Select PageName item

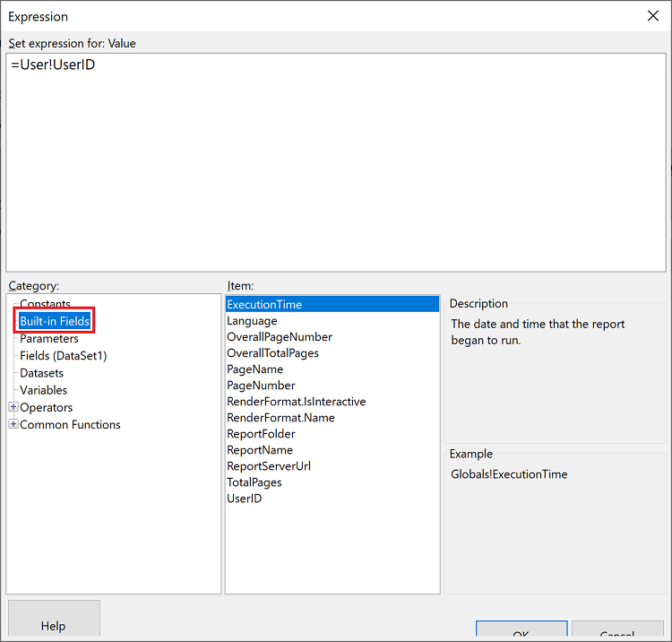tap(332, 369)
